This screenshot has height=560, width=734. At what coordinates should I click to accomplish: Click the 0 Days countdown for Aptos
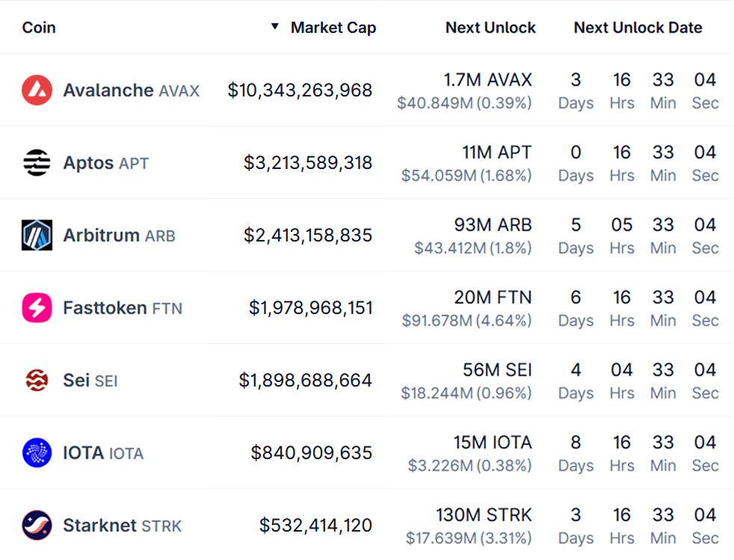point(576,164)
